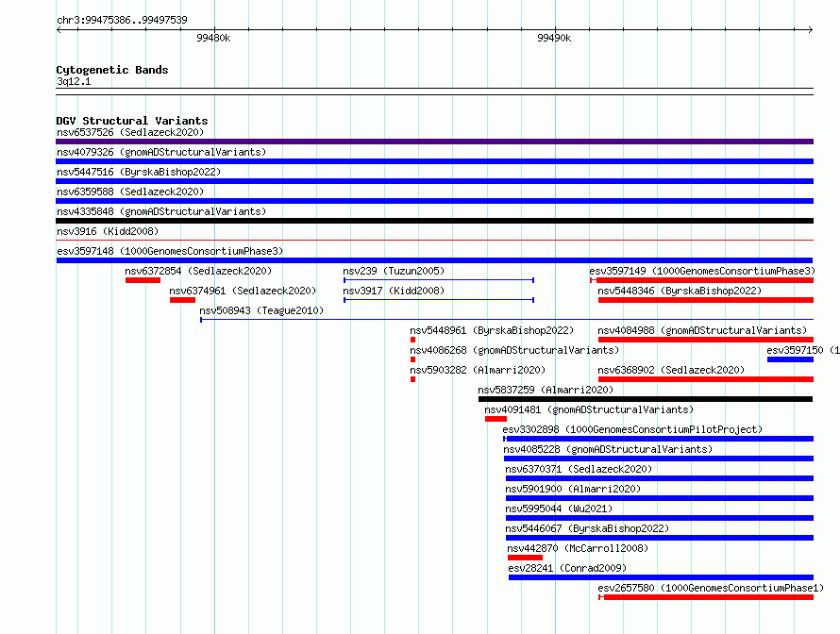Click small red marker of nsv5448961
Viewport: 840px width, 634px height.
(x=413, y=340)
